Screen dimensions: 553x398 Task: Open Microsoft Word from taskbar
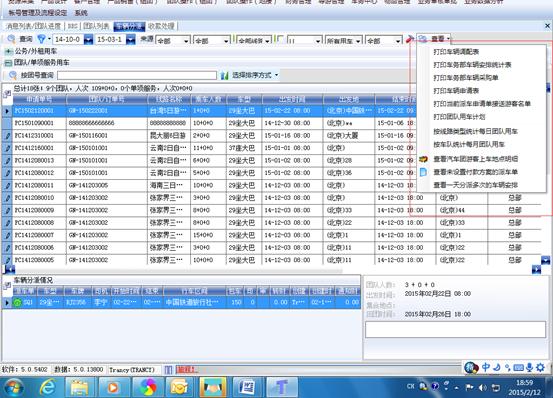coord(248,387)
